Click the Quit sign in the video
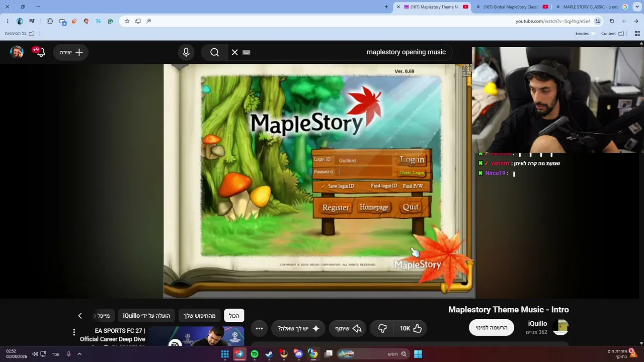This screenshot has height=362, width=644. point(411,207)
